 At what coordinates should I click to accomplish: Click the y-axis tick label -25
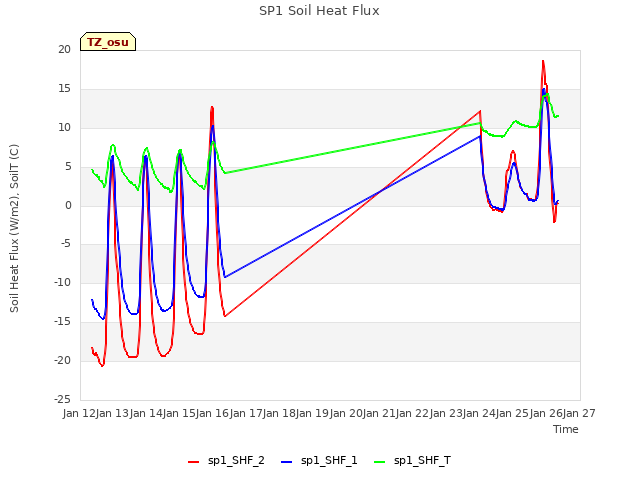tap(62, 399)
